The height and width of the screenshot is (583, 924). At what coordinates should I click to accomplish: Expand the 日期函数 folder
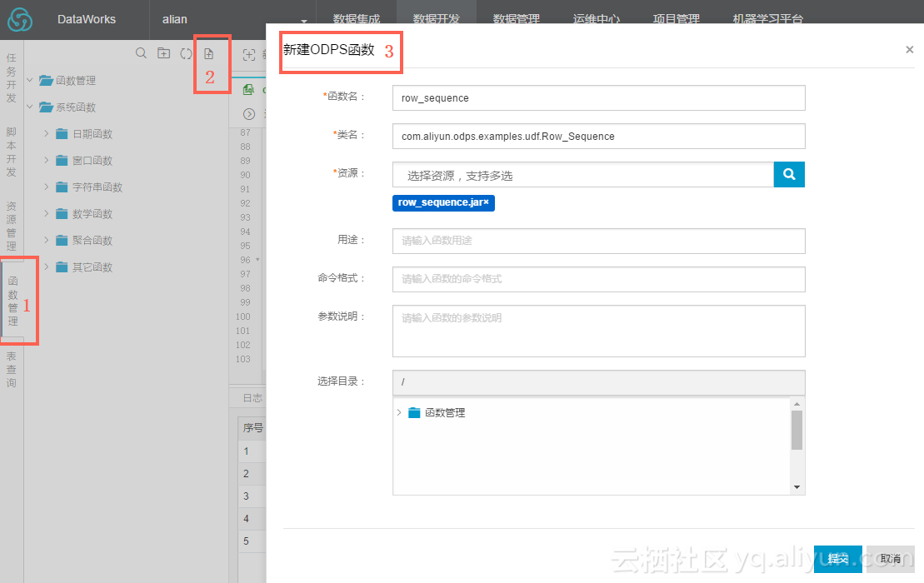click(x=47, y=134)
